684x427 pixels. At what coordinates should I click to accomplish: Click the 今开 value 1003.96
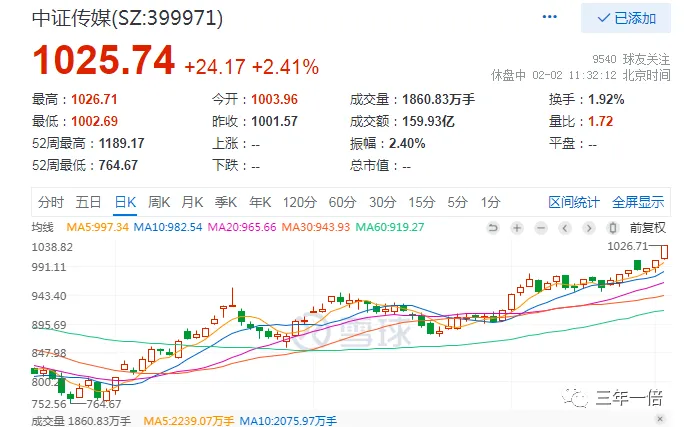tap(274, 99)
